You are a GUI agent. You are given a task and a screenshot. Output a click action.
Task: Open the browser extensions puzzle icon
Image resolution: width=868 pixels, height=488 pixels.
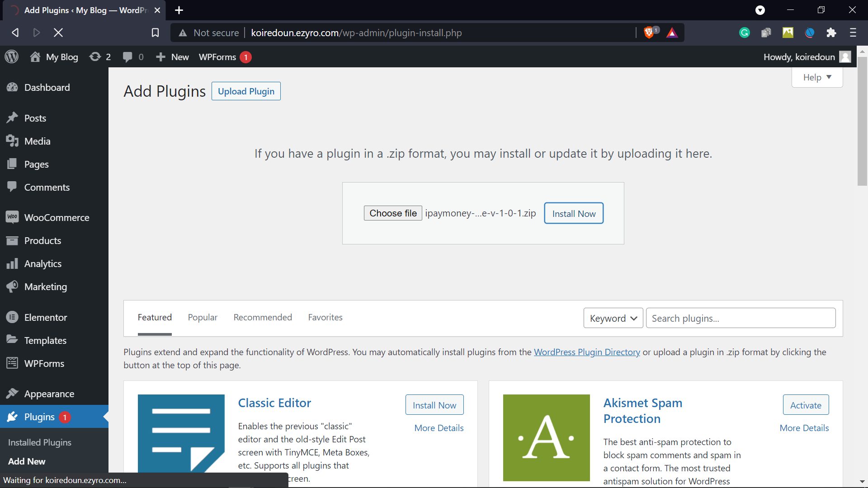point(831,33)
